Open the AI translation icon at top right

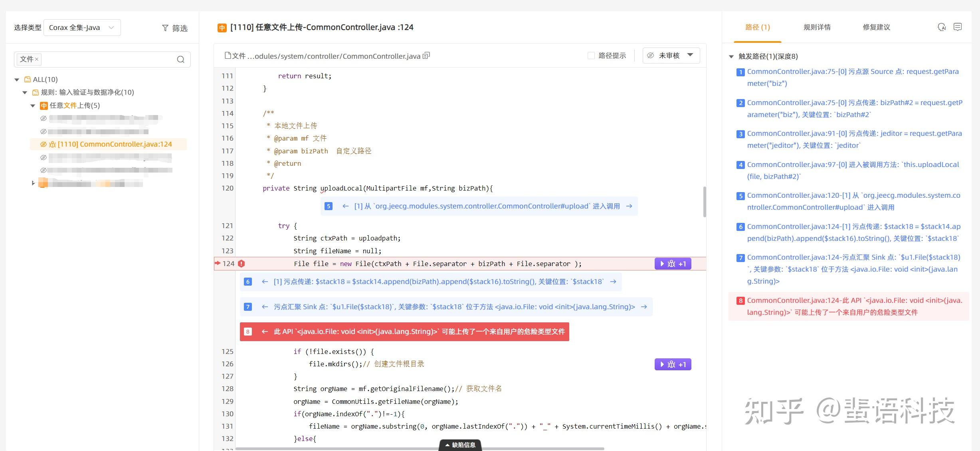[941, 27]
